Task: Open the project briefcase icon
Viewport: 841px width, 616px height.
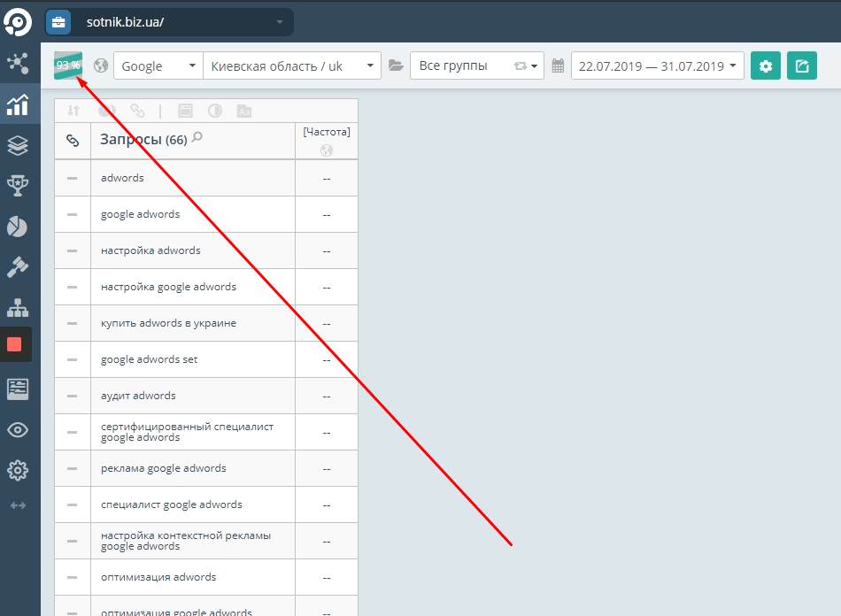Action: 58,22
